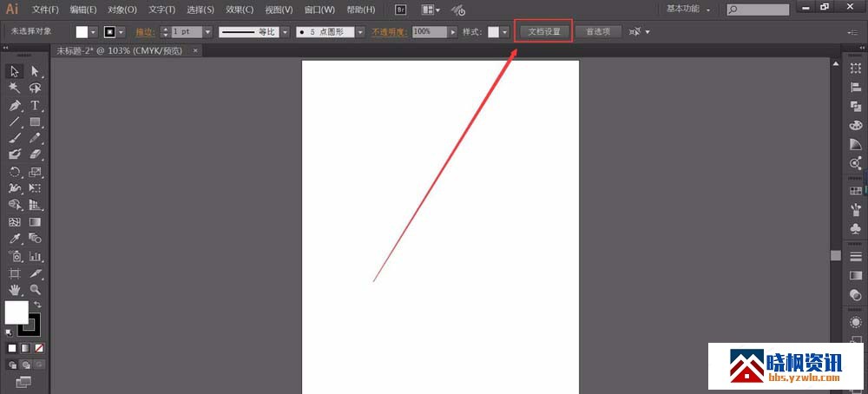Select the Hand tool
868x394 pixels.
point(15,289)
